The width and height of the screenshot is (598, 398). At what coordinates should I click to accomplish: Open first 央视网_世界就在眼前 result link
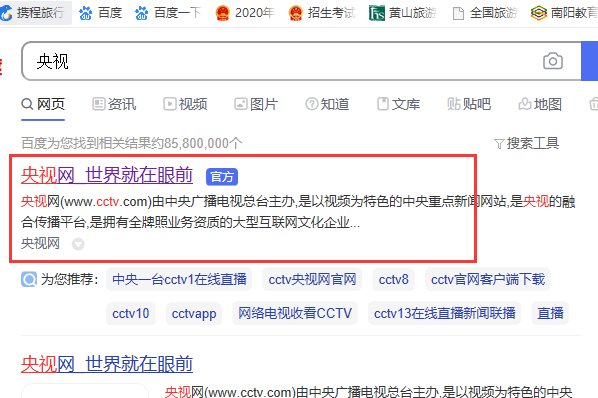107,175
